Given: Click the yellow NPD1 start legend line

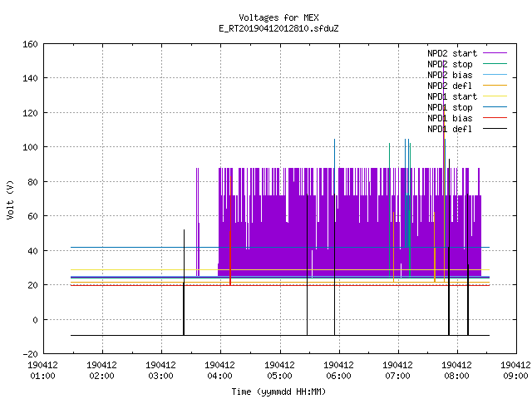Looking at the screenshot, I should click(495, 96).
